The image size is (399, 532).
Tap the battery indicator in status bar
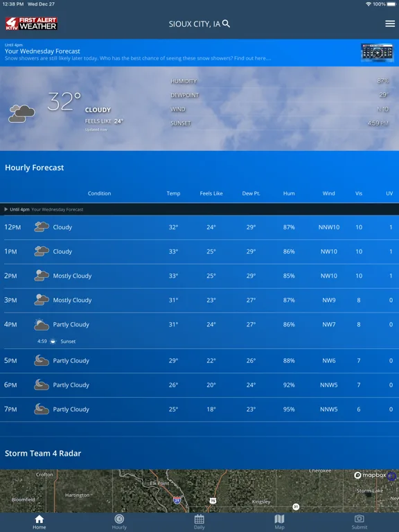[391, 4]
